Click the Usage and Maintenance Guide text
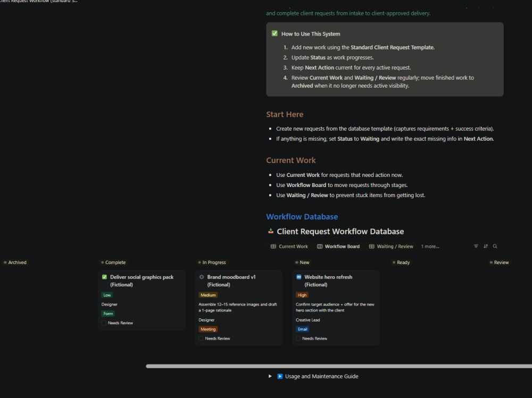532x398 pixels. click(x=322, y=376)
